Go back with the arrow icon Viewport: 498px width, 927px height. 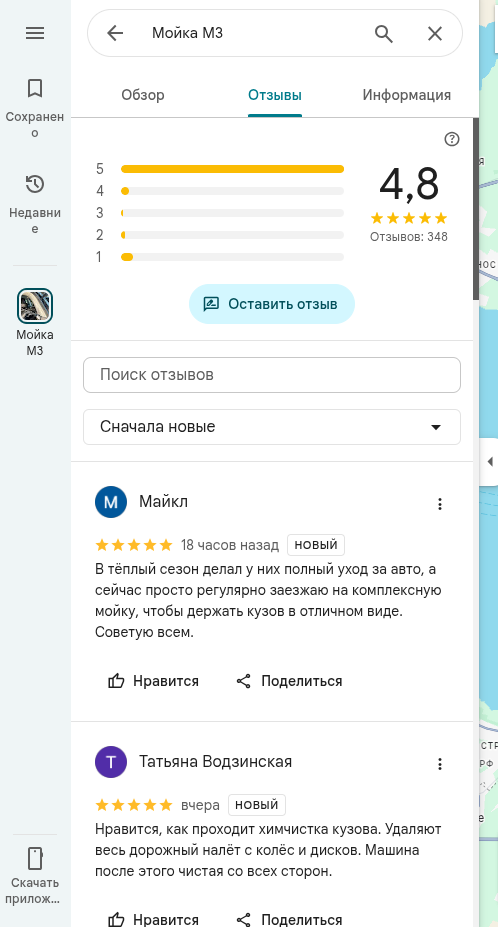(115, 33)
